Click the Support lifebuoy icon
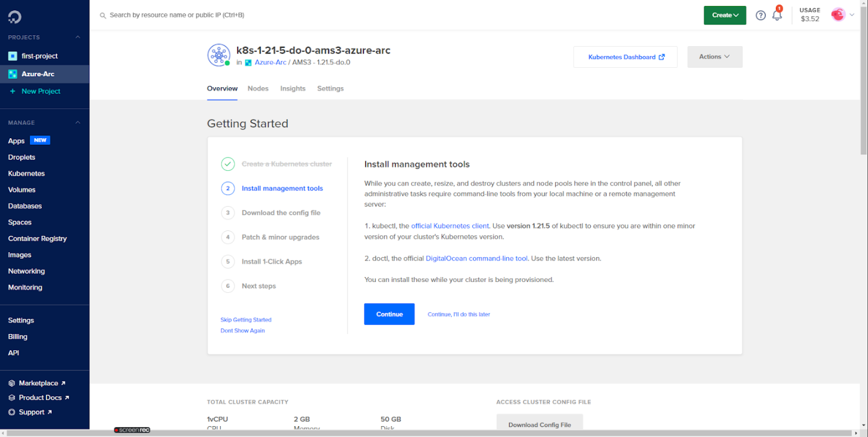 (12, 412)
